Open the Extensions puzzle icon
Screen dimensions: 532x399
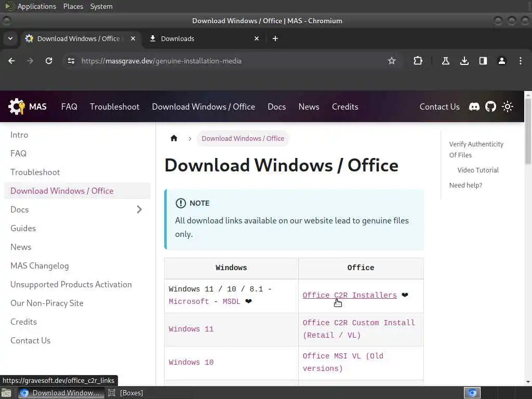click(418, 61)
